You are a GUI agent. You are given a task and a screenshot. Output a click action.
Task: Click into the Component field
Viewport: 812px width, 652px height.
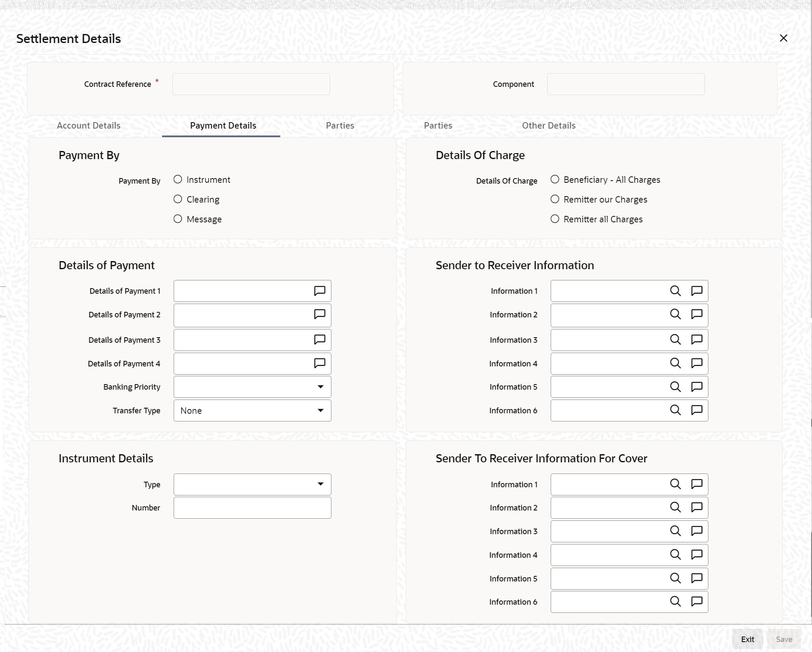(x=626, y=84)
